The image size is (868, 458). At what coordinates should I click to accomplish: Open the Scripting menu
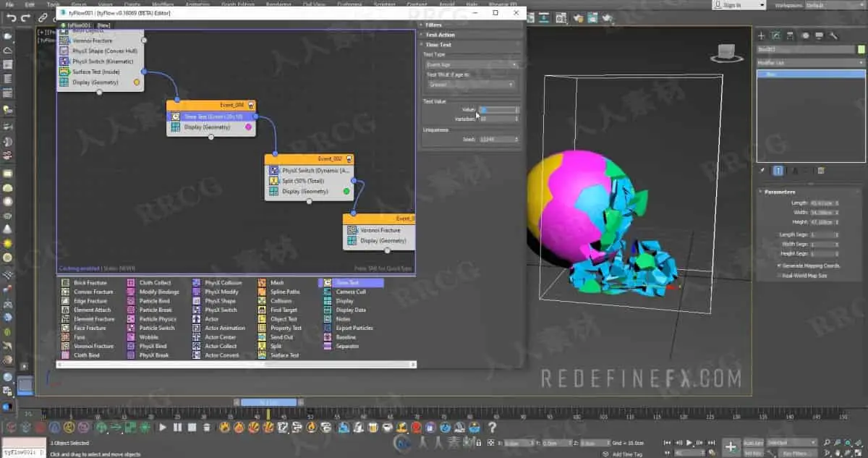coord(384,4)
